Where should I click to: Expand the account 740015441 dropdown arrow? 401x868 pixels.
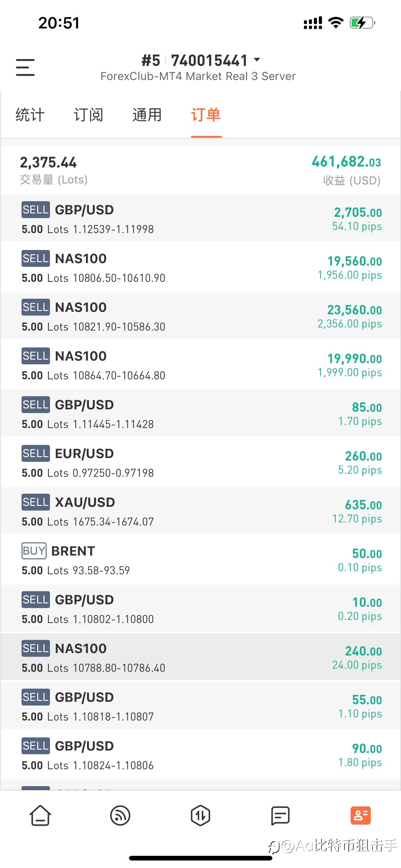(x=257, y=60)
